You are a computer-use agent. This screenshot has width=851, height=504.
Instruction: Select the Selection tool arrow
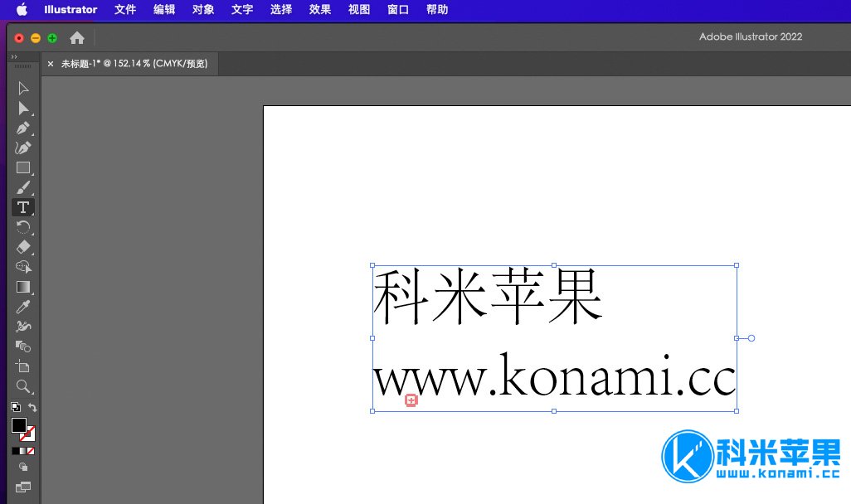[22, 88]
